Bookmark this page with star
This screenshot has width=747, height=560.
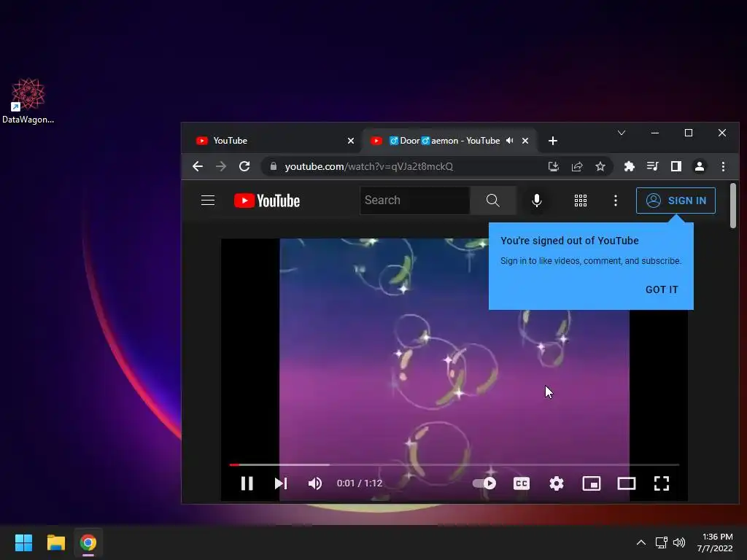(x=600, y=166)
